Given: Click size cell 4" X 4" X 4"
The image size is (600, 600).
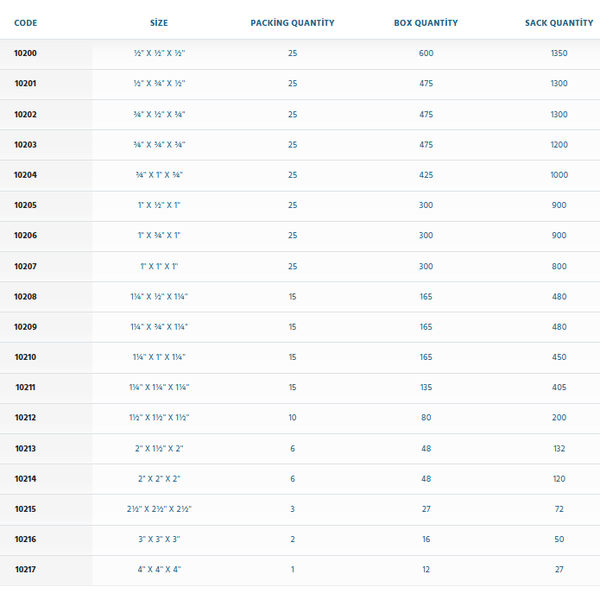Looking at the screenshot, I should pyautogui.click(x=159, y=569).
